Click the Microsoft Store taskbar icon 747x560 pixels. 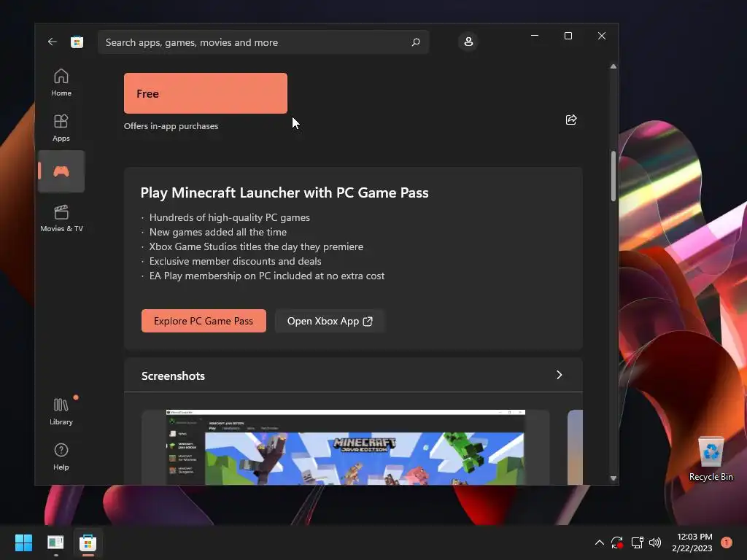coord(88,542)
